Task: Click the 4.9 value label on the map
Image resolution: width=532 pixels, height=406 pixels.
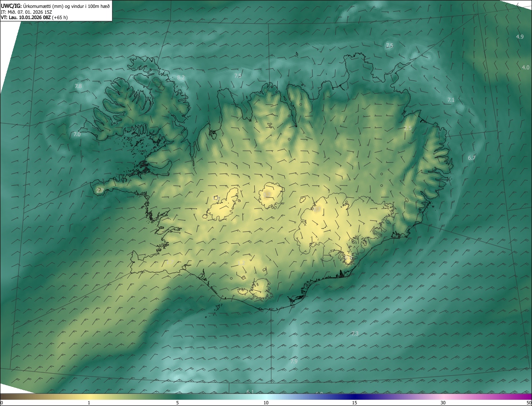Action: [520, 37]
